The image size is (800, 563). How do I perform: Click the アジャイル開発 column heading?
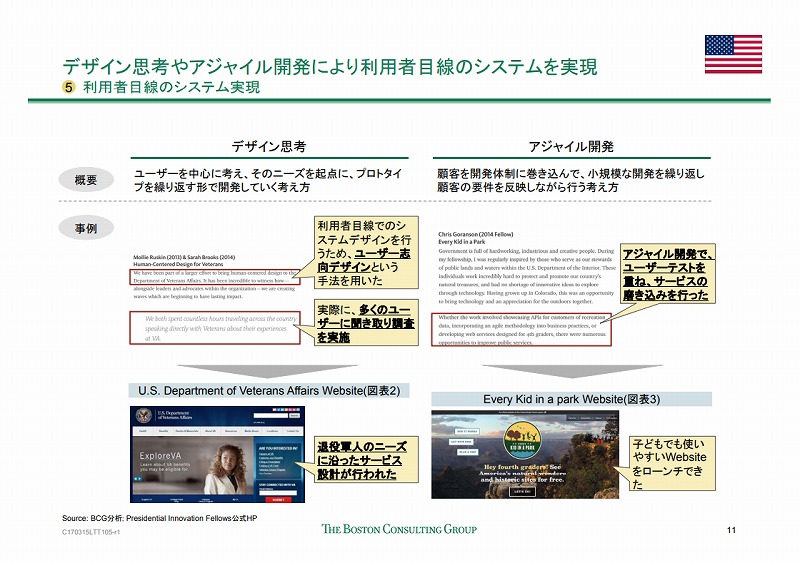571,147
